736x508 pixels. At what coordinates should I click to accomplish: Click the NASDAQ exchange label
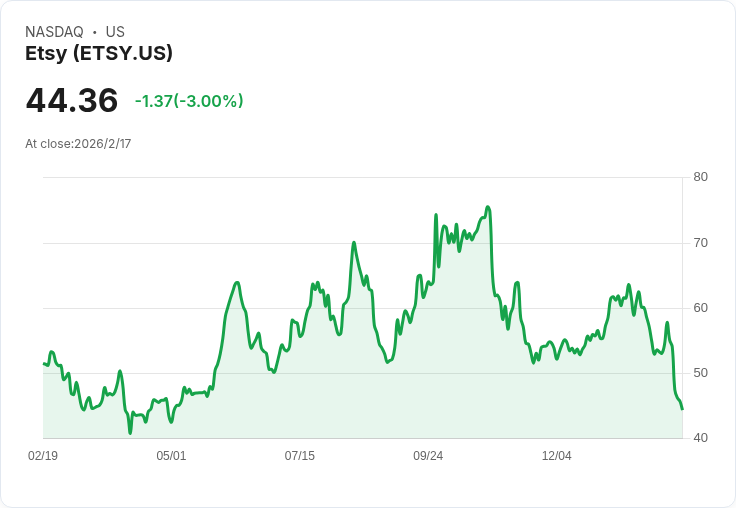coord(54,32)
